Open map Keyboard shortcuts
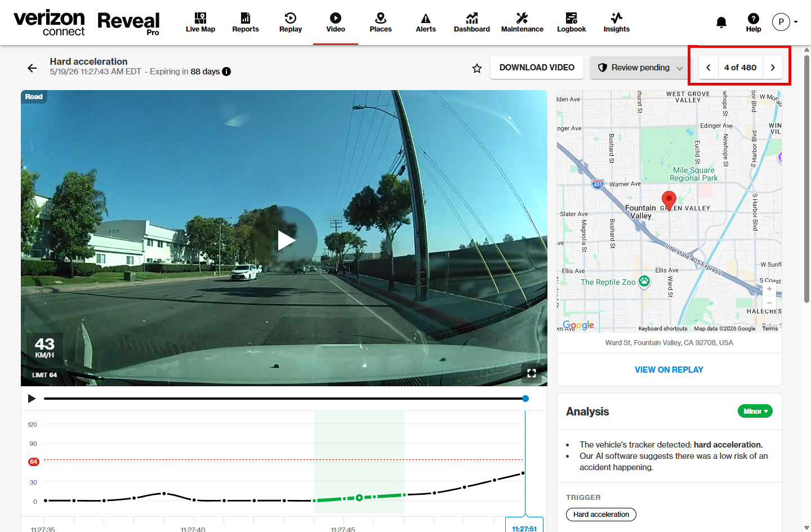The image size is (811, 532). click(x=662, y=329)
